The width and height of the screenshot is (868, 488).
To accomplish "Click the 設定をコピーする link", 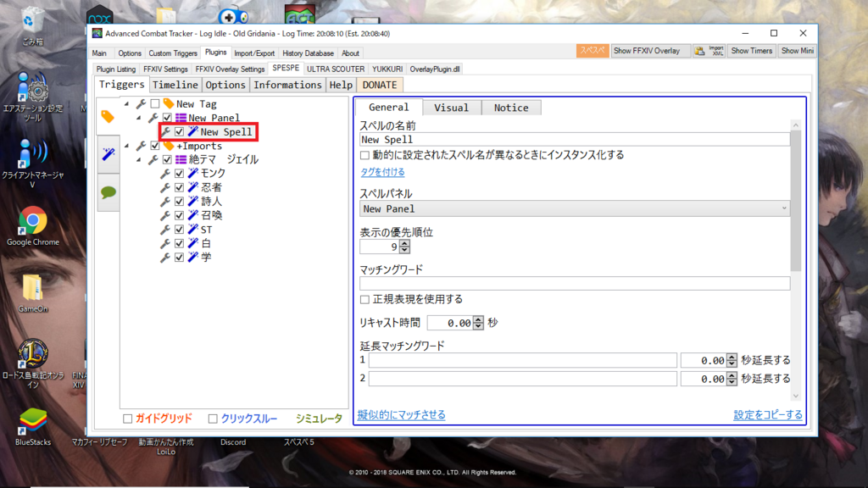I will [768, 414].
